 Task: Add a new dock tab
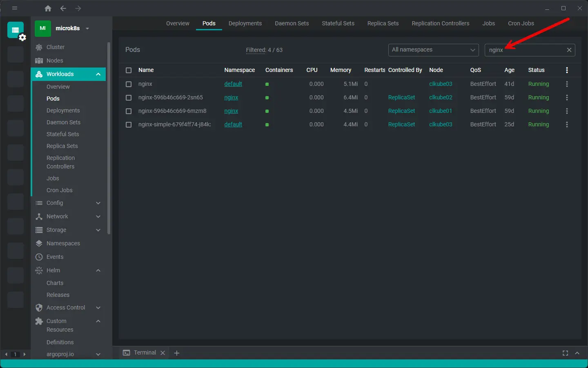click(177, 353)
